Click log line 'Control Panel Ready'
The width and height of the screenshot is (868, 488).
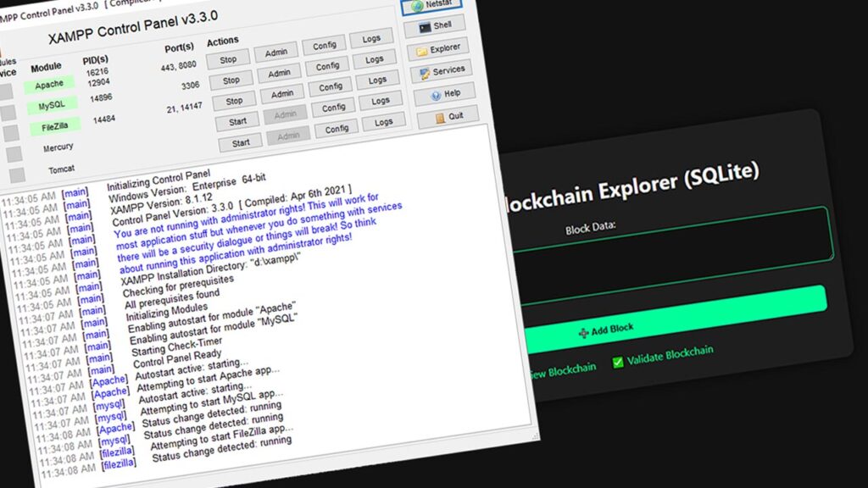pos(177,359)
